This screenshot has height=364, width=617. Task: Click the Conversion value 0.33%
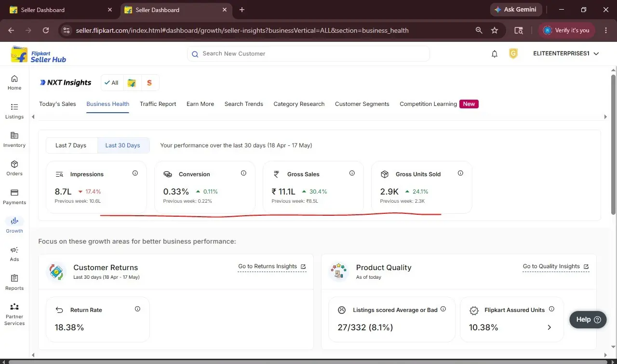point(176,192)
